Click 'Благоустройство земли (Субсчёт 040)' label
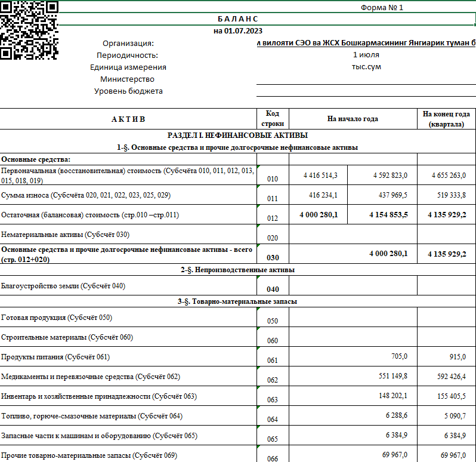476x462 pixels. 63,286
